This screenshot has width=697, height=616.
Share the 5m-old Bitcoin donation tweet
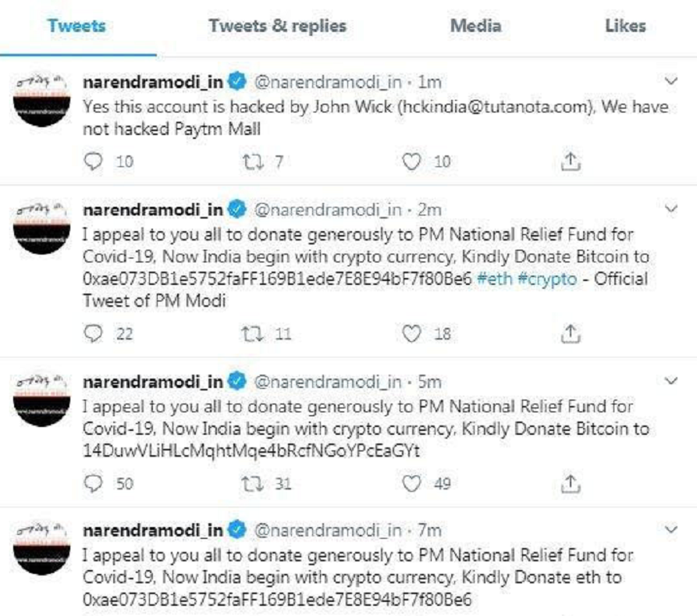pyautogui.click(x=571, y=483)
